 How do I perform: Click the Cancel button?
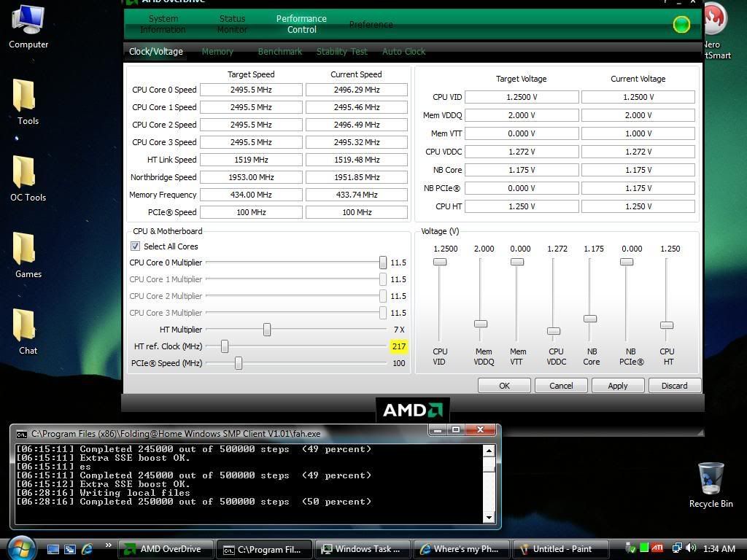click(x=561, y=386)
